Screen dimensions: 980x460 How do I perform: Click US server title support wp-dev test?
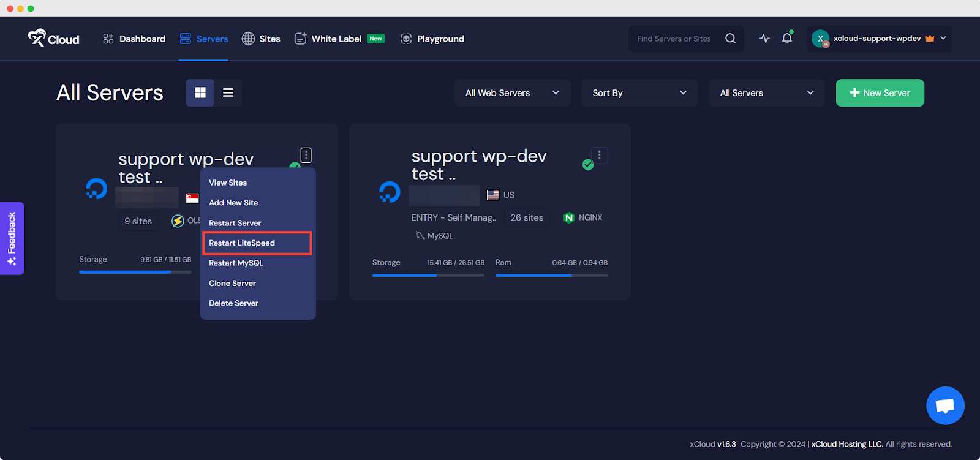479,165
